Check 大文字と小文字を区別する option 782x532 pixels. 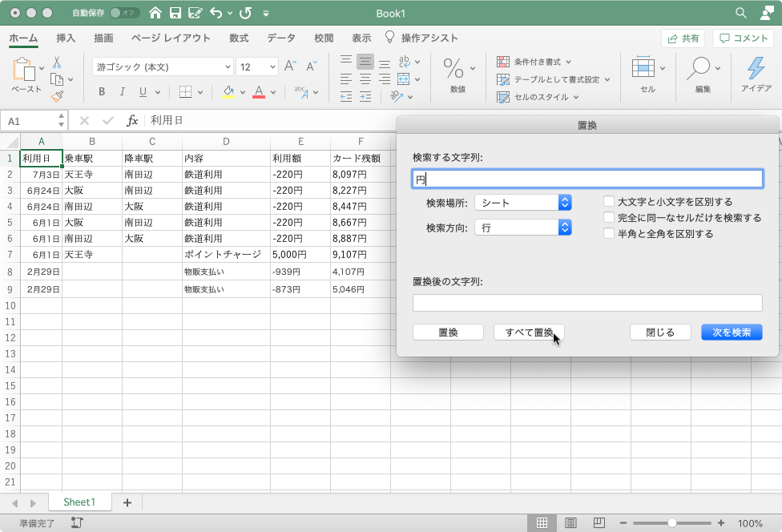click(x=608, y=201)
